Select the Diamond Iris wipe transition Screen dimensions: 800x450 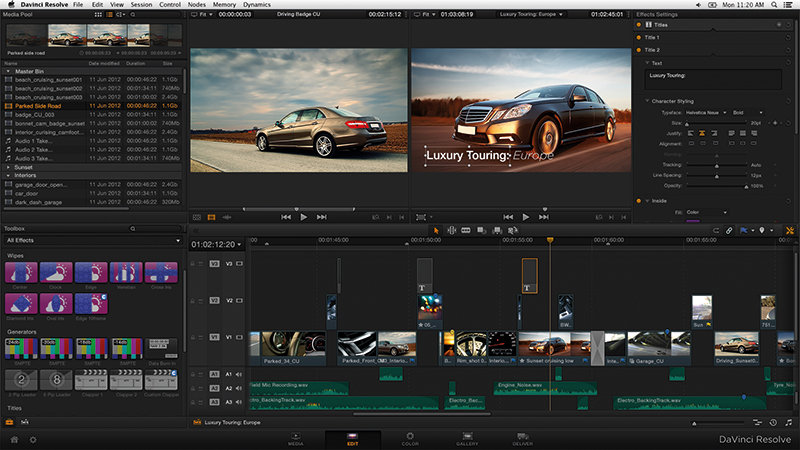pyautogui.click(x=21, y=304)
